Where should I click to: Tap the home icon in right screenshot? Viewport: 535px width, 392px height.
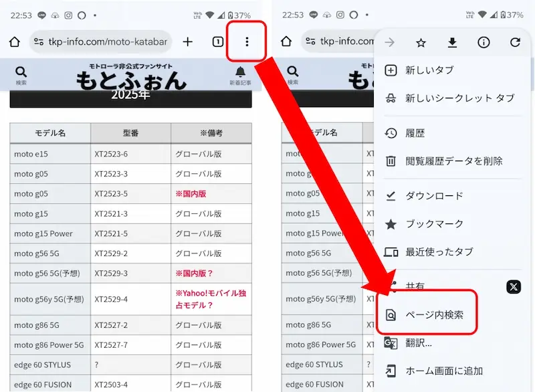point(286,41)
